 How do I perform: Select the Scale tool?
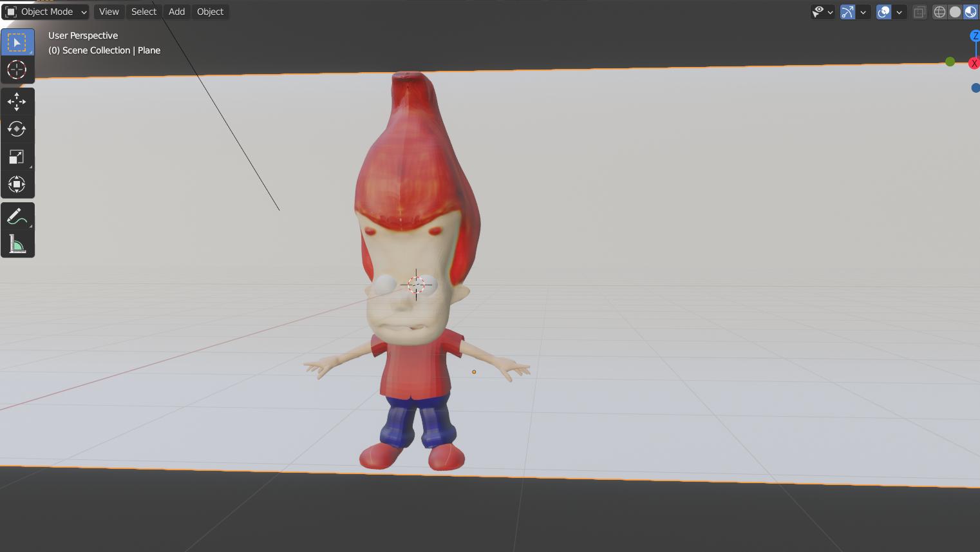tap(17, 157)
